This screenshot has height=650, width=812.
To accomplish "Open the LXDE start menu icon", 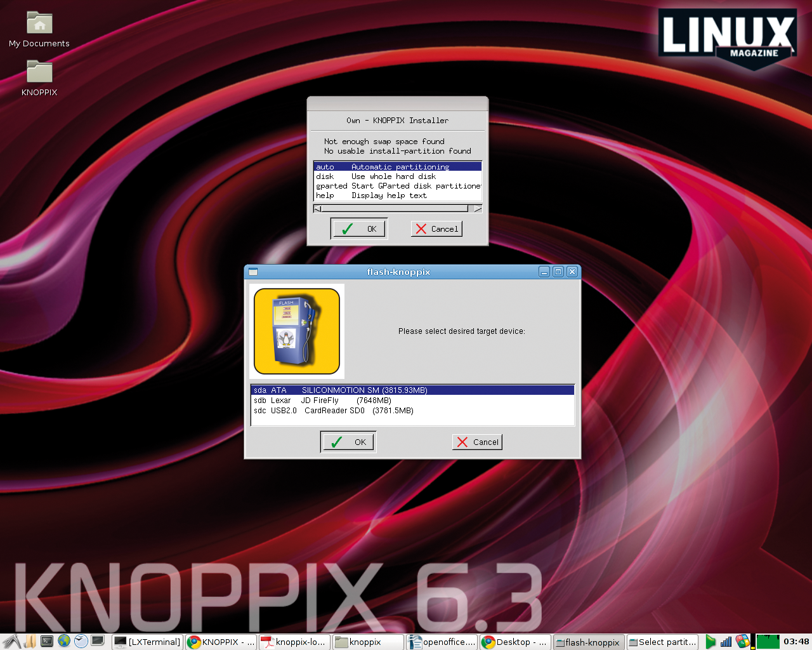I will (x=11, y=642).
